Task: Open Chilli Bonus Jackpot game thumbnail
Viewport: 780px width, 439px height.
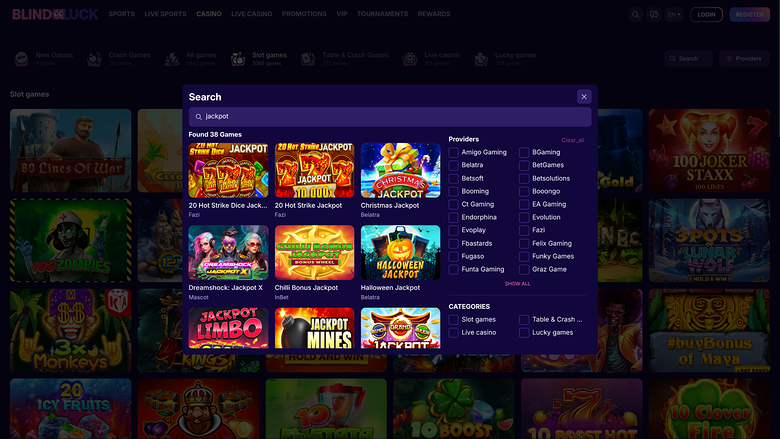Action: click(x=314, y=253)
